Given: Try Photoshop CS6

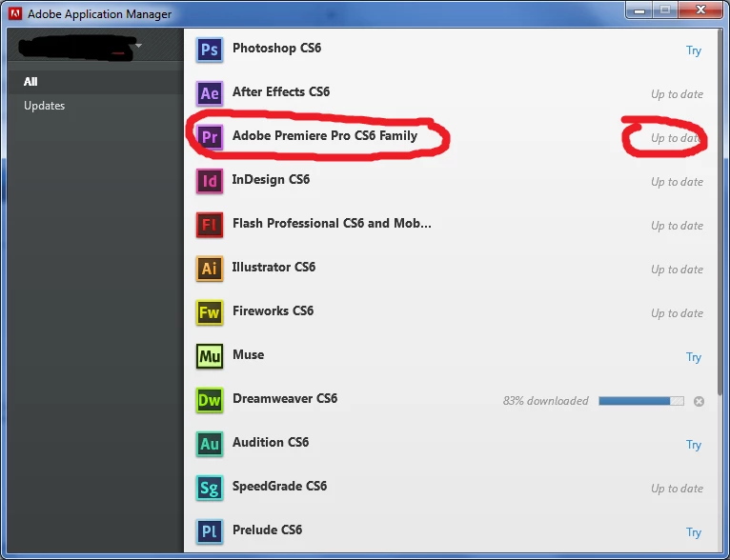Looking at the screenshot, I should [693, 50].
